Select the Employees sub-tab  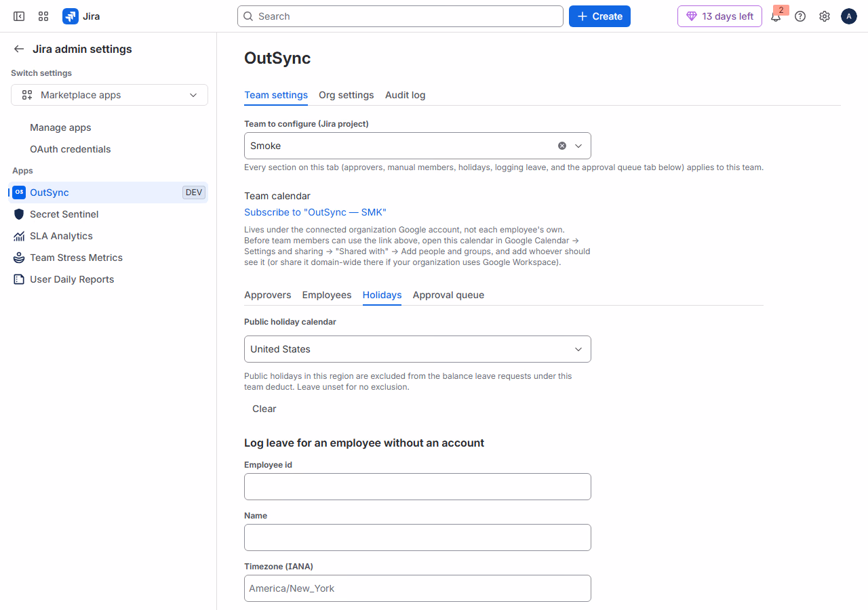[x=327, y=295]
